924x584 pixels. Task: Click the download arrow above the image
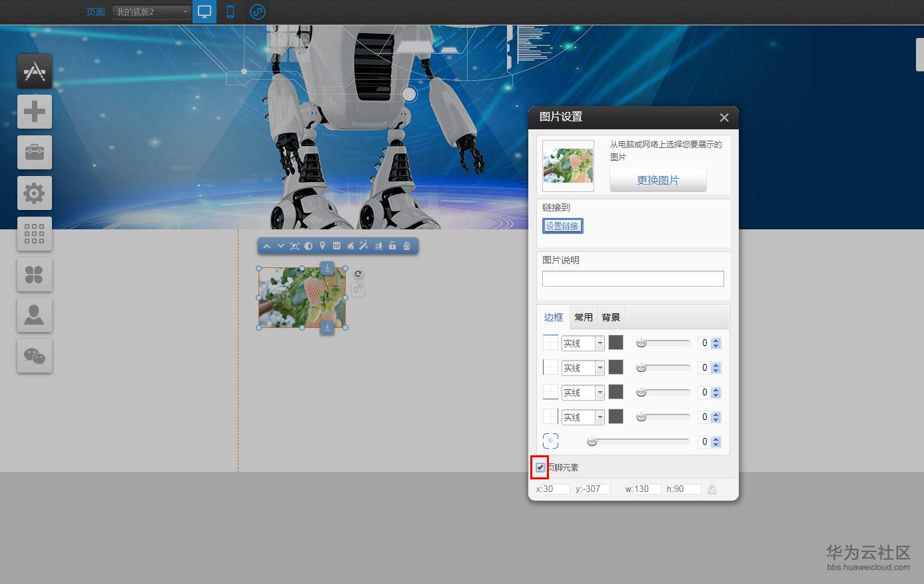pyautogui.click(x=327, y=267)
